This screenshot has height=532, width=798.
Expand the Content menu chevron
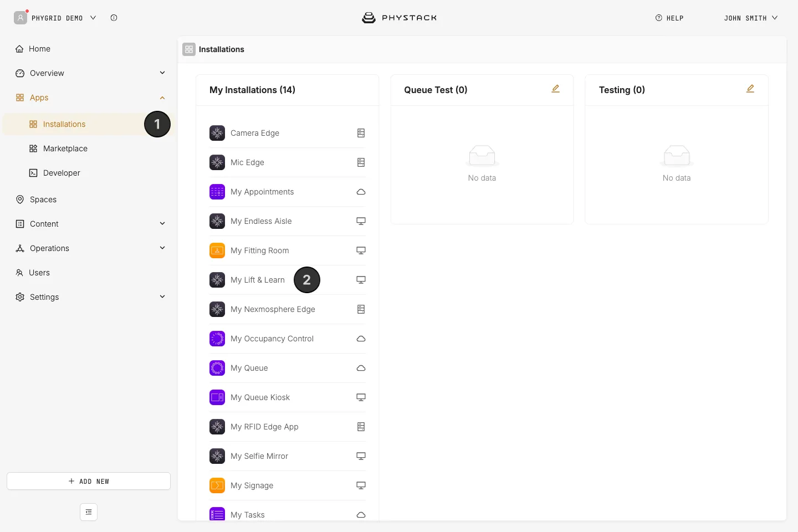tap(162, 223)
